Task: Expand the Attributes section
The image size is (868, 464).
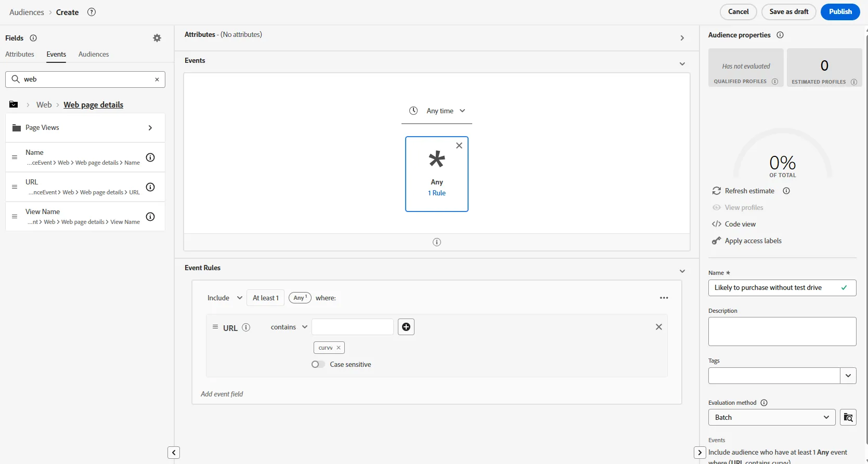Action: coord(682,38)
